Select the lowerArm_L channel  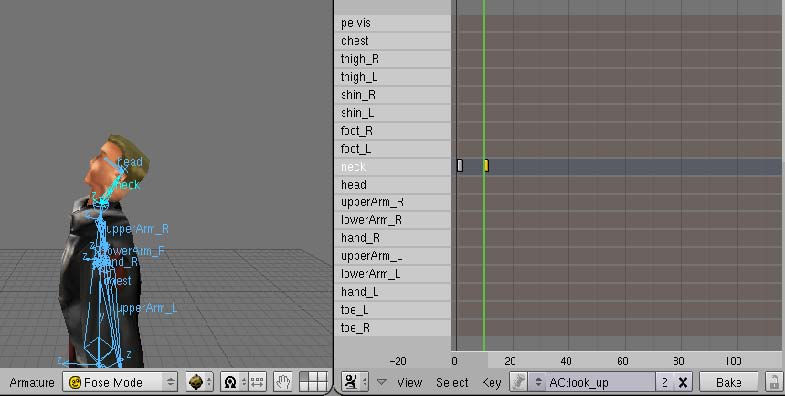coord(392,274)
